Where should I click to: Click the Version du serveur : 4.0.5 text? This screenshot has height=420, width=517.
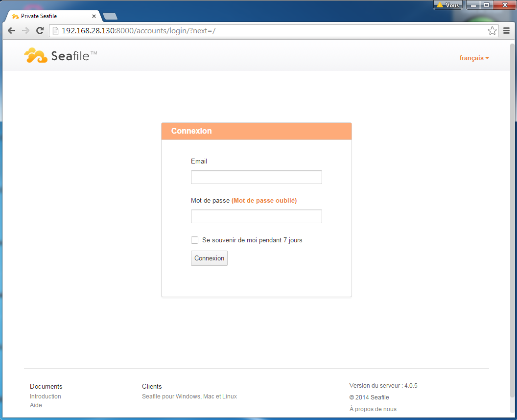(383, 385)
